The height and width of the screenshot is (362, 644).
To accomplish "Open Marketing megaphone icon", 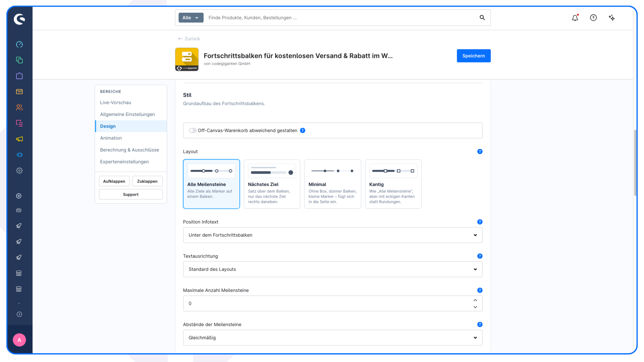I will pyautogui.click(x=19, y=139).
